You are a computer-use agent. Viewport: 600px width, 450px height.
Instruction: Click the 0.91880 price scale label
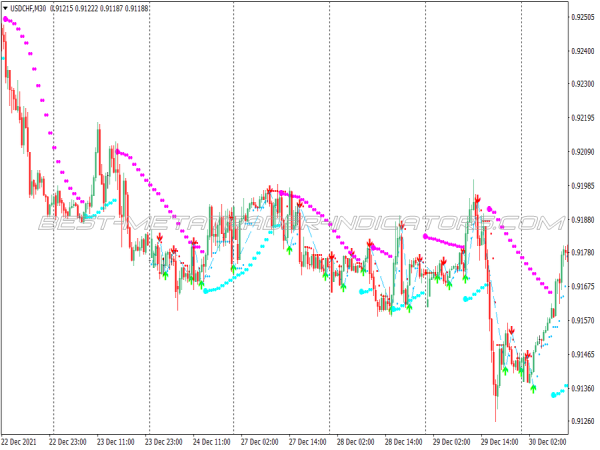tap(583, 220)
